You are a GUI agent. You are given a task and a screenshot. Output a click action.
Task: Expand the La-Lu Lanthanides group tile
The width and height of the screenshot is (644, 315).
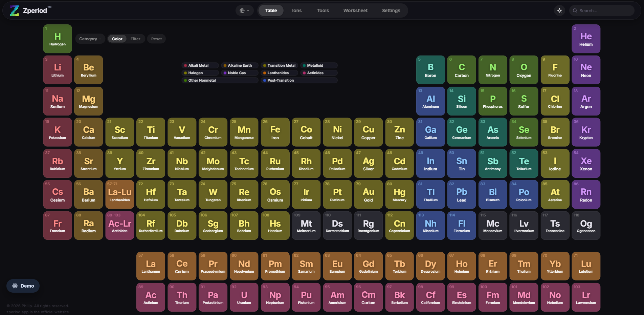[120, 194]
